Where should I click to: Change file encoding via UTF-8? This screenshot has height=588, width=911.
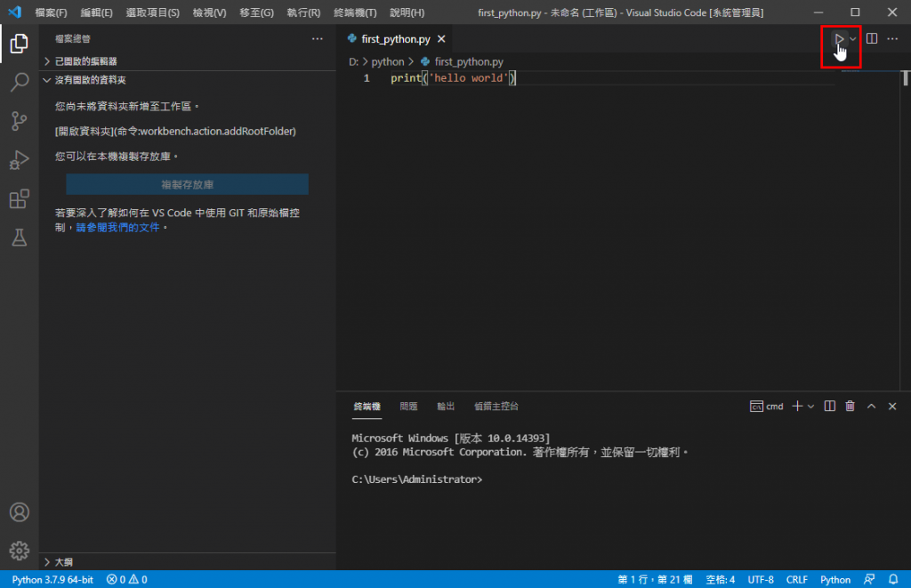pos(761,579)
